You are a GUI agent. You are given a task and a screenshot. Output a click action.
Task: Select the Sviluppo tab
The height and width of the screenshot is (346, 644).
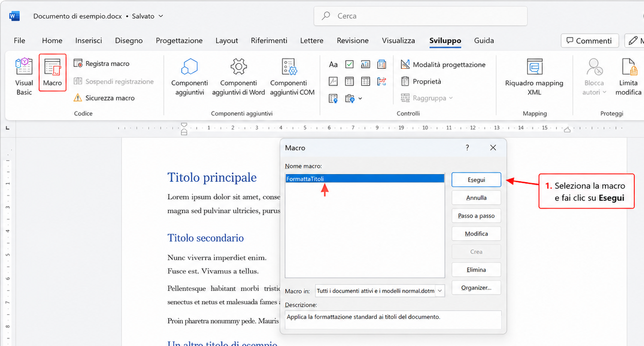[445, 40]
